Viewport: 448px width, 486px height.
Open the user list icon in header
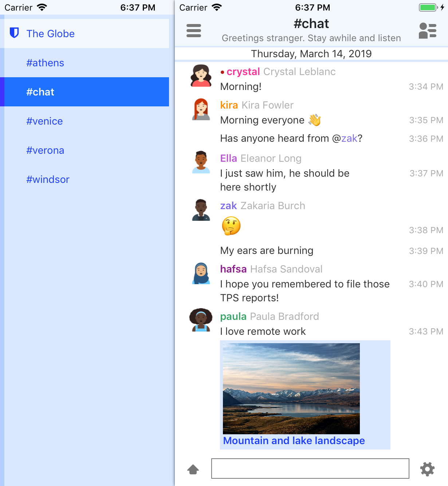pyautogui.click(x=428, y=31)
